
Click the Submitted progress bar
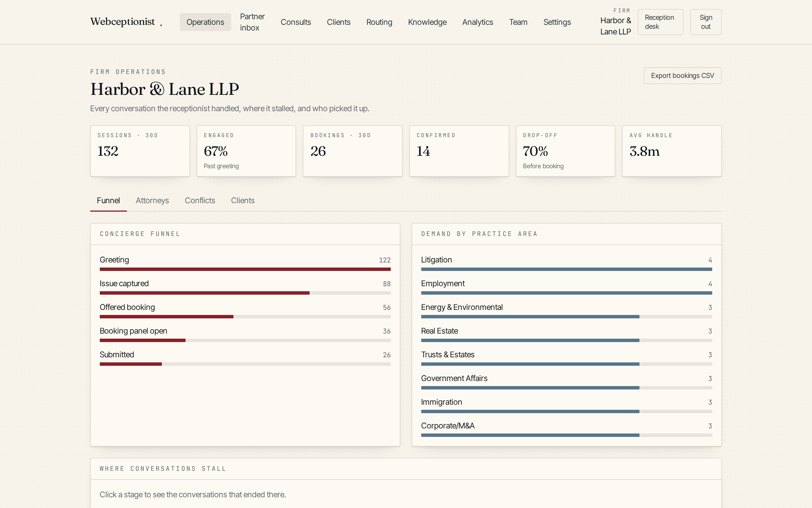[245, 364]
